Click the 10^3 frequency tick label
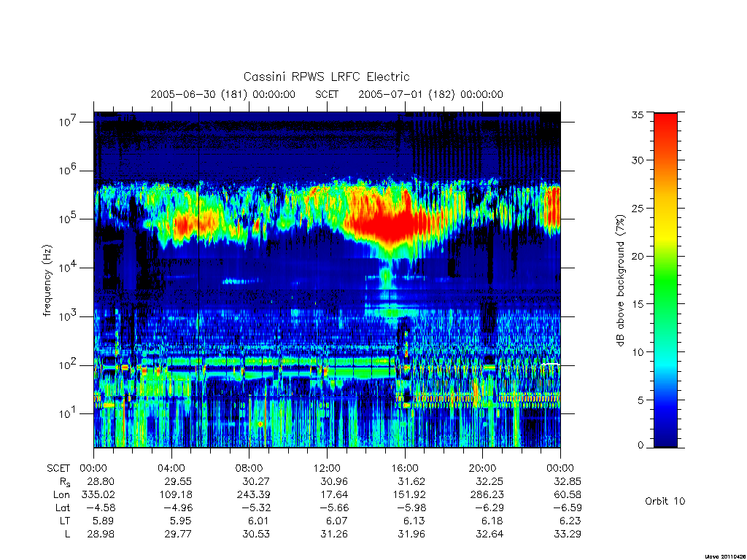 pyautogui.click(x=69, y=316)
